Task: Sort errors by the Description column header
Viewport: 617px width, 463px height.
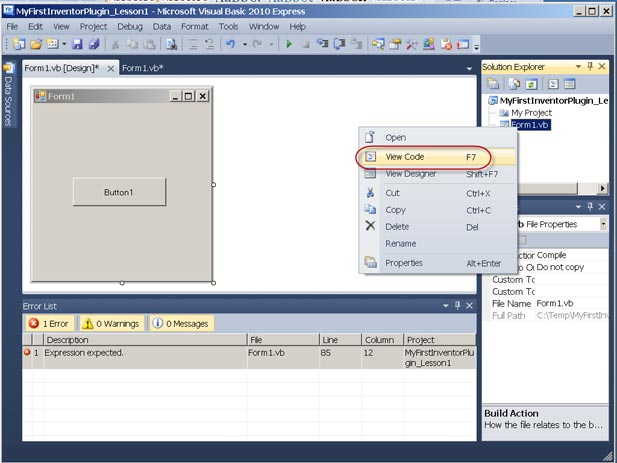Action: click(145, 339)
